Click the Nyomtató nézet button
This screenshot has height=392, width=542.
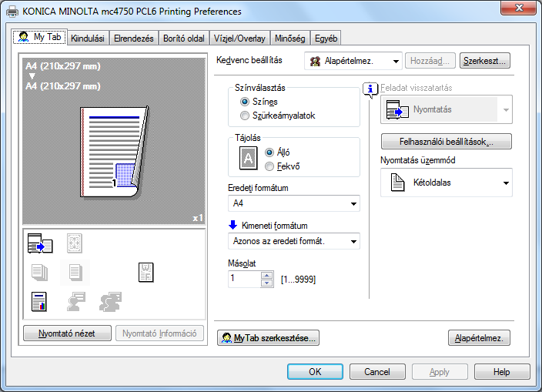(x=67, y=333)
